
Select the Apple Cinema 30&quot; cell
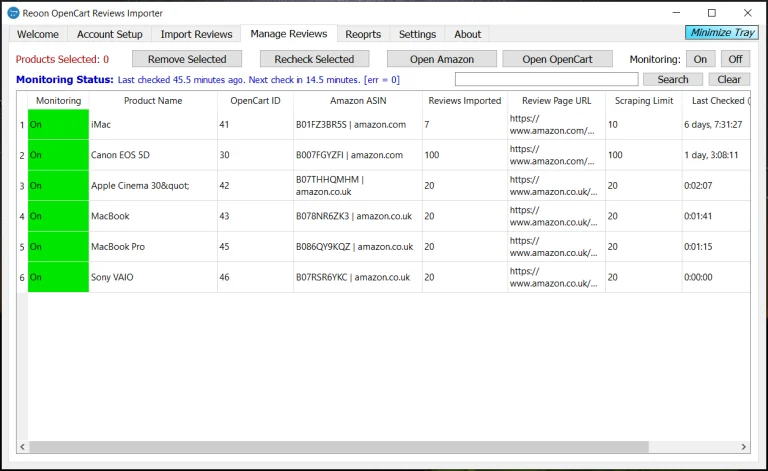(x=153, y=186)
